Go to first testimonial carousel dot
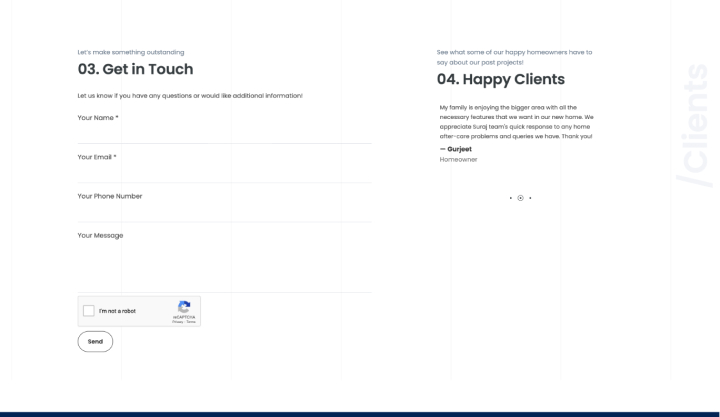The height and width of the screenshot is (417, 720). tap(510, 198)
